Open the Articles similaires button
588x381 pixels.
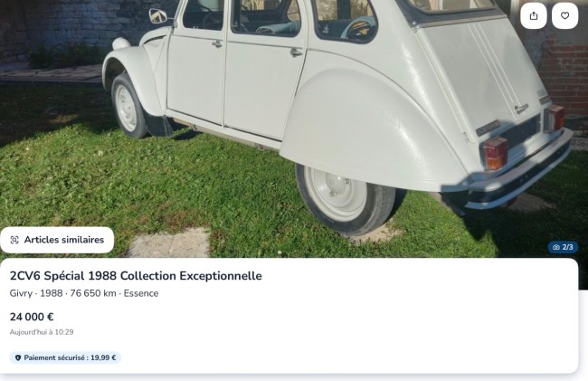pos(57,240)
